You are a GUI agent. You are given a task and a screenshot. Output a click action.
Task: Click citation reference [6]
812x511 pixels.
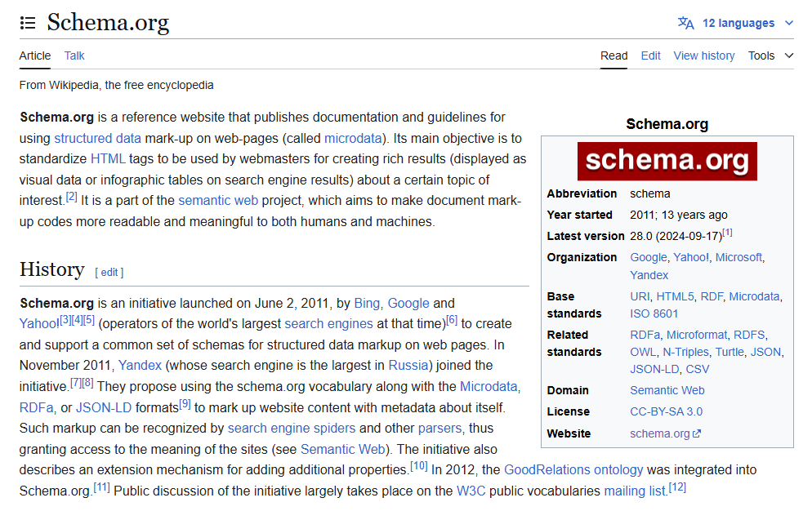[x=452, y=320]
